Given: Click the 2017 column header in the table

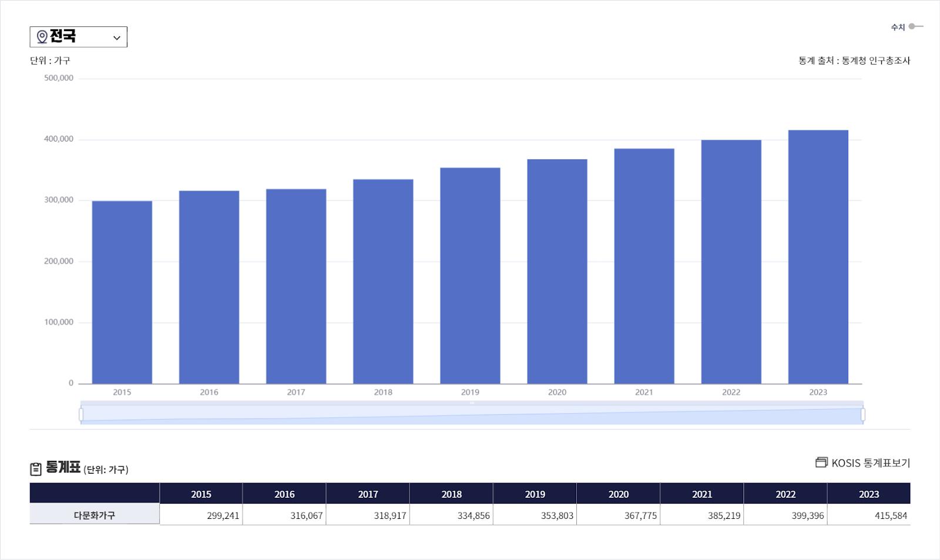Looking at the screenshot, I should click(368, 494).
